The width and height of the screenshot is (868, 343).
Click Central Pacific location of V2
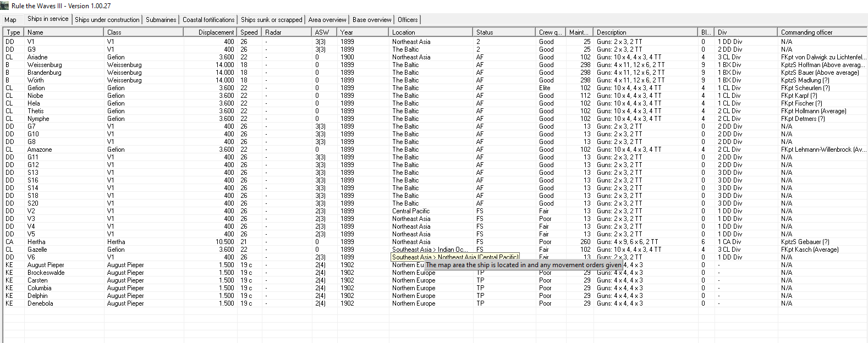click(x=411, y=211)
